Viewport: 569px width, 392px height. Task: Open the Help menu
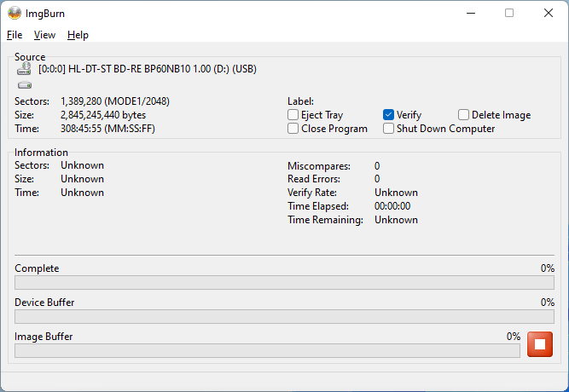tap(78, 35)
